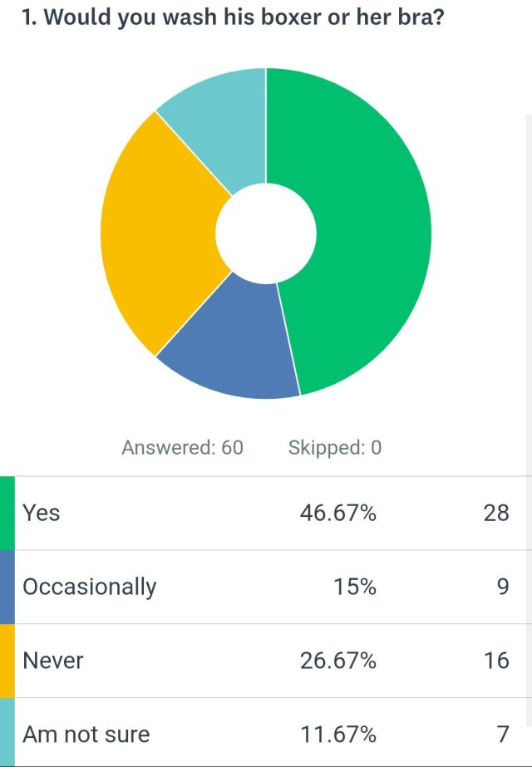The width and height of the screenshot is (532, 767).
Task: Click the response count 16
Action: pos(495,661)
